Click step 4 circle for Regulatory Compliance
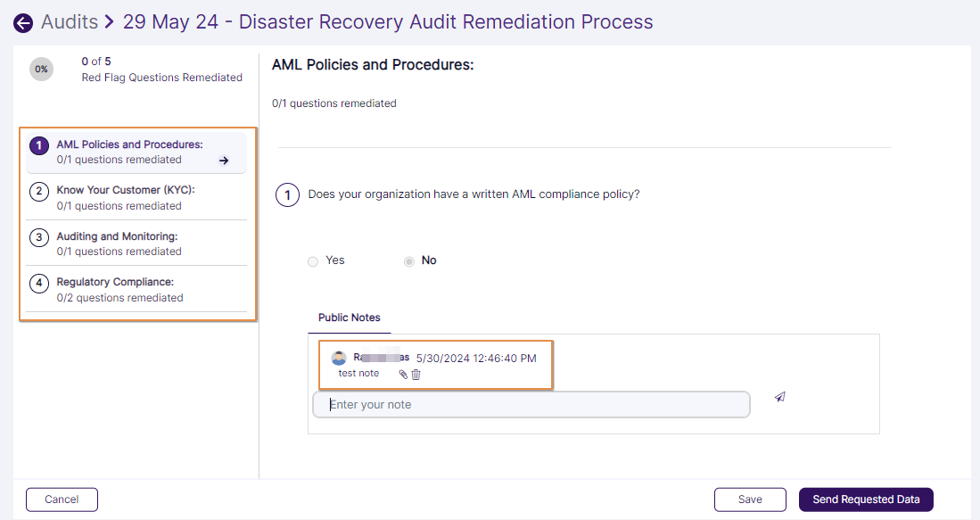This screenshot has height=520, width=980. [x=39, y=284]
